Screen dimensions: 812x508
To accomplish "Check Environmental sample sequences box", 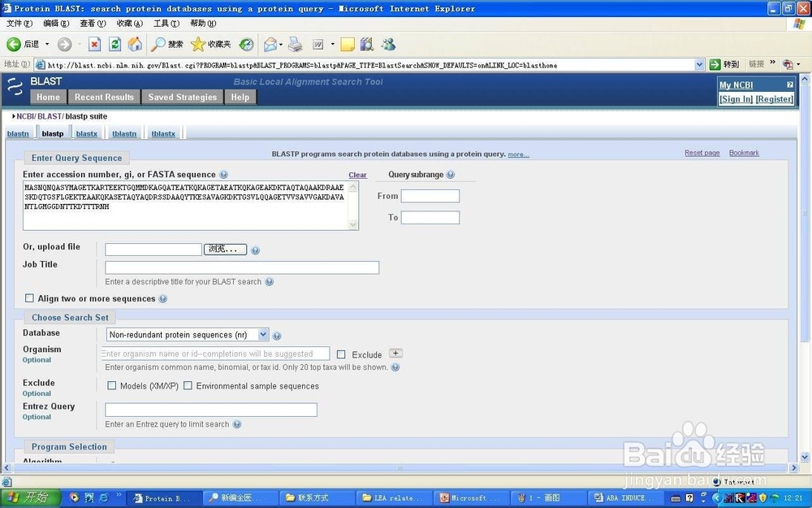I will (x=188, y=385).
